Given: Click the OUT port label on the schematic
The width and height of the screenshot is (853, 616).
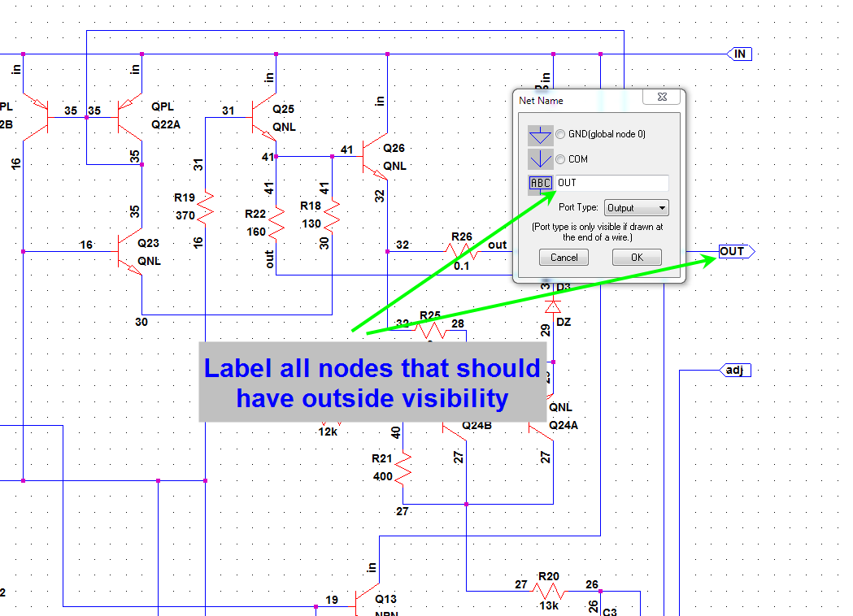Looking at the screenshot, I should pos(737,251).
